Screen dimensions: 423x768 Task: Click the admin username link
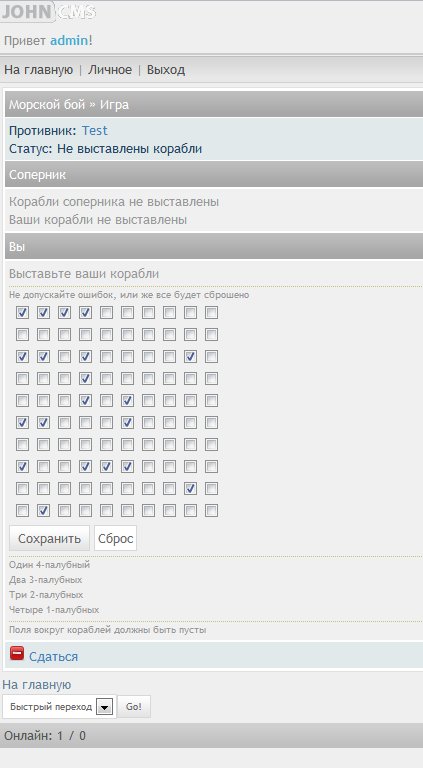[x=69, y=41]
